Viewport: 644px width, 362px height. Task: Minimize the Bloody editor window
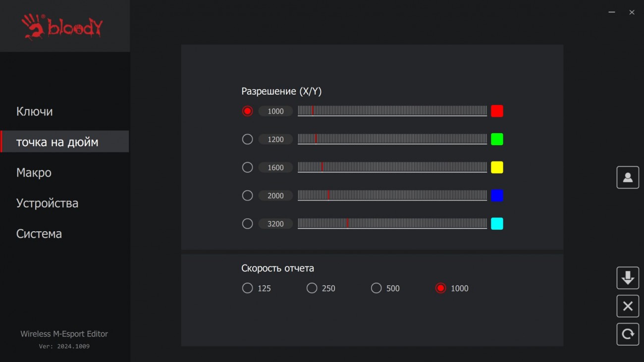point(612,12)
